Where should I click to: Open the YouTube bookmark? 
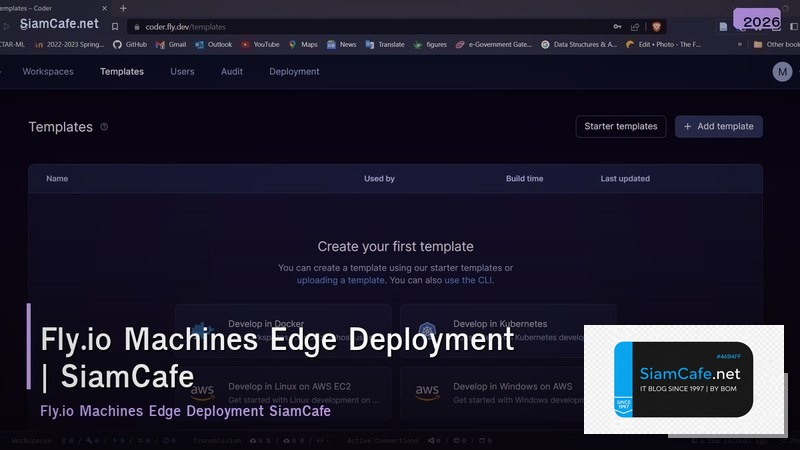click(261, 44)
